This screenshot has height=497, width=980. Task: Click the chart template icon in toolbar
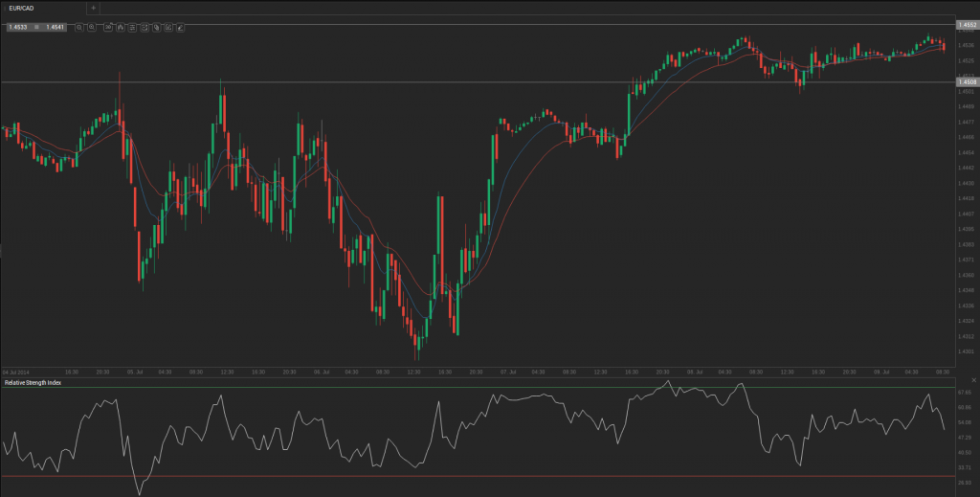(x=144, y=27)
